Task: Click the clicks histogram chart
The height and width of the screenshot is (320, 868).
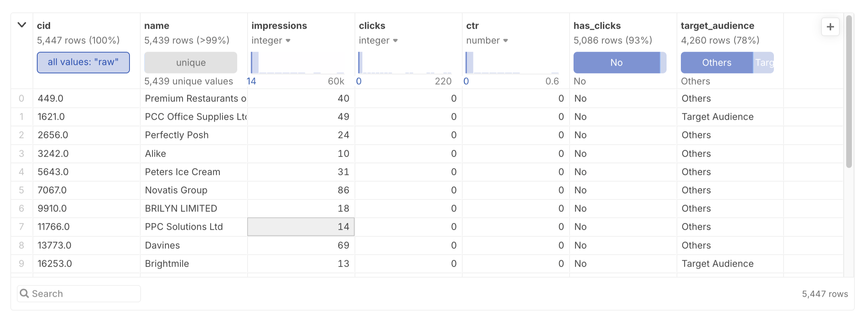Action: tap(405, 63)
